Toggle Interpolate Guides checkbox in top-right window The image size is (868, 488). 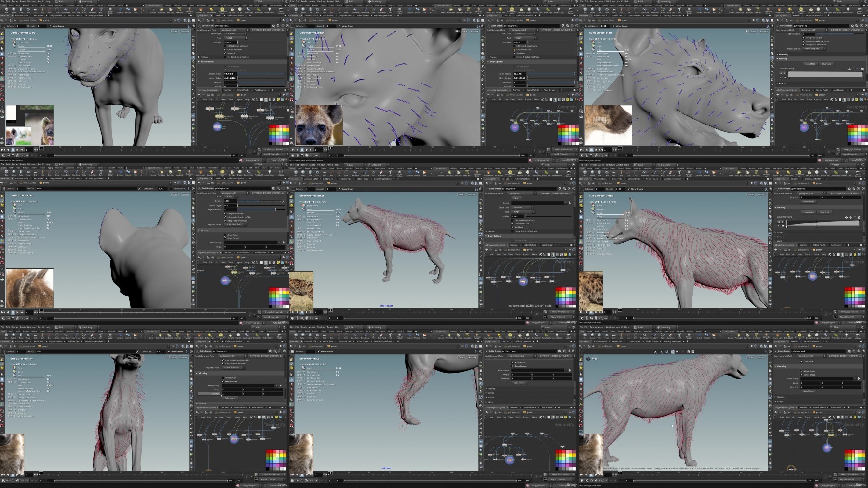pos(804,38)
